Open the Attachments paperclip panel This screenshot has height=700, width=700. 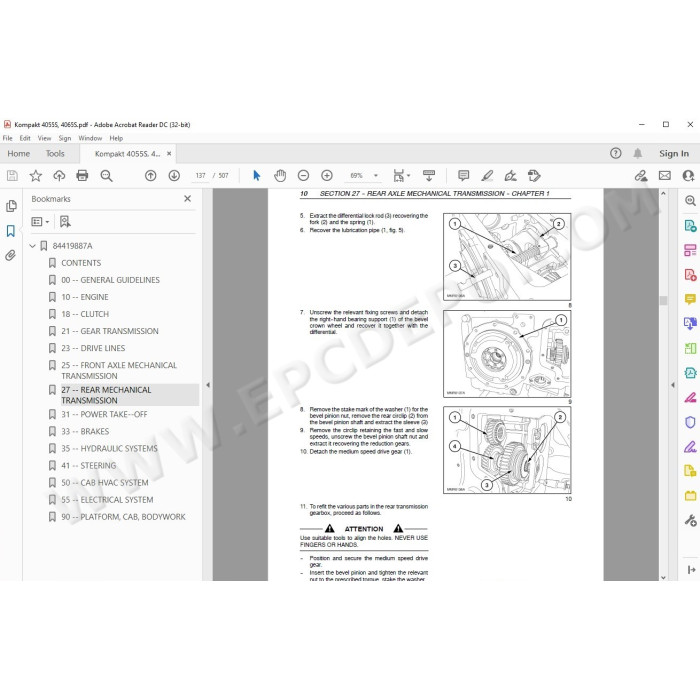tap(11, 255)
